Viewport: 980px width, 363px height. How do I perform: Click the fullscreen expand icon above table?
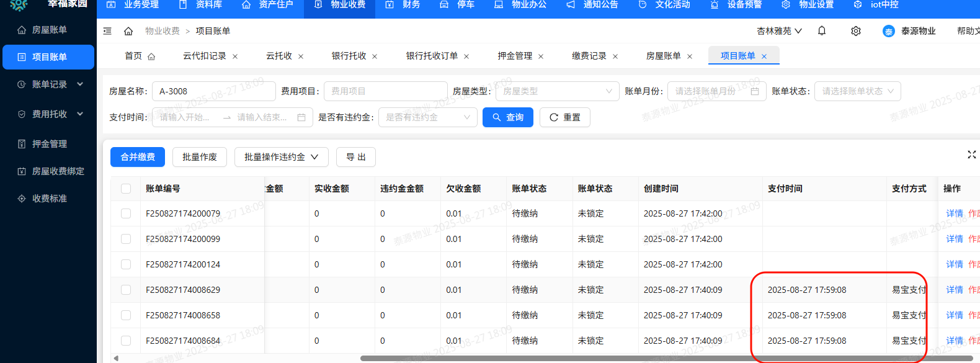click(x=972, y=155)
